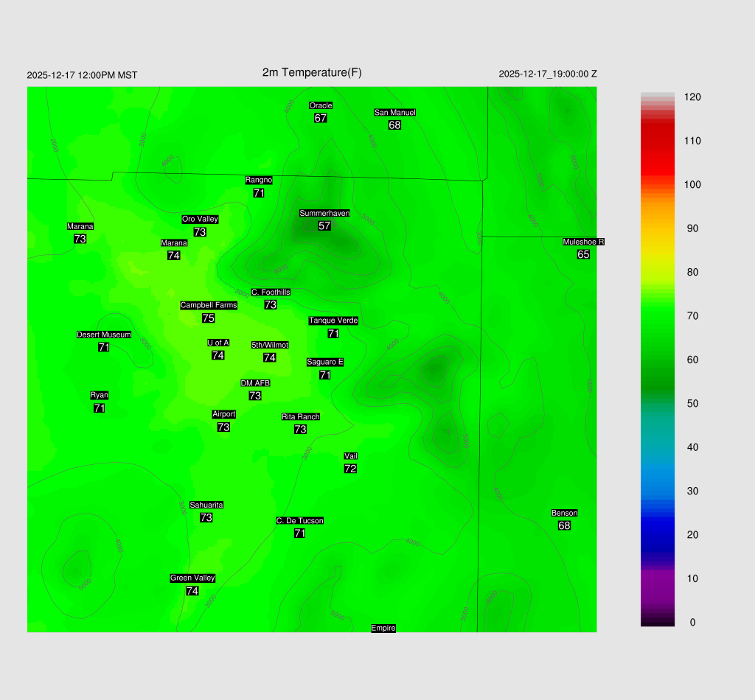
Task: Click the Desert Museum station label
Action: click(104, 335)
